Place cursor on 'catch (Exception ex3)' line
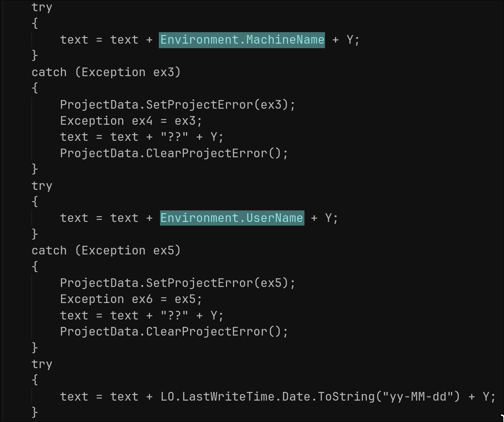 click(x=106, y=72)
